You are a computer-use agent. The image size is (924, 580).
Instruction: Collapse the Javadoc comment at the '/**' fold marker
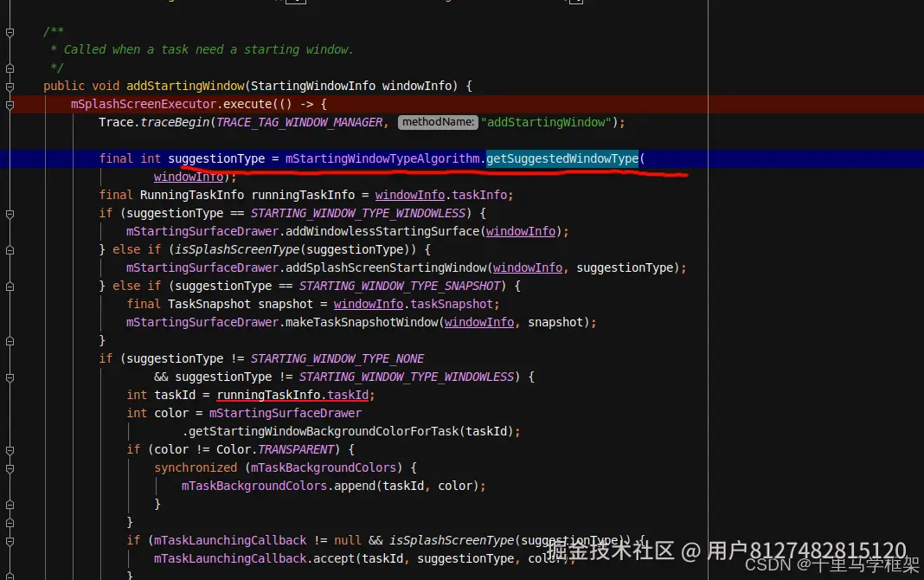pyautogui.click(x=10, y=32)
